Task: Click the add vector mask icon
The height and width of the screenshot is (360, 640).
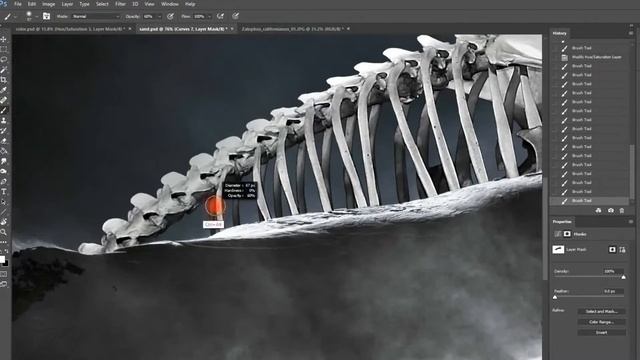Action: tap(622, 249)
